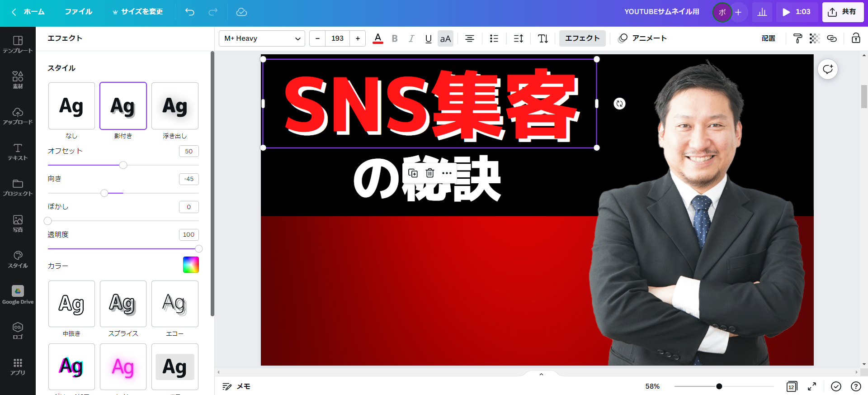Expand the pages panel chevron below canvas

[x=541, y=374]
